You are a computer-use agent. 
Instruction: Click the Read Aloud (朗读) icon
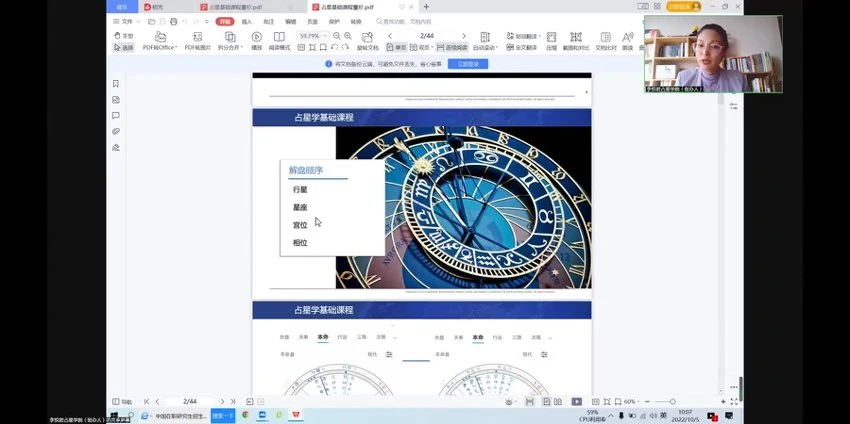point(627,41)
